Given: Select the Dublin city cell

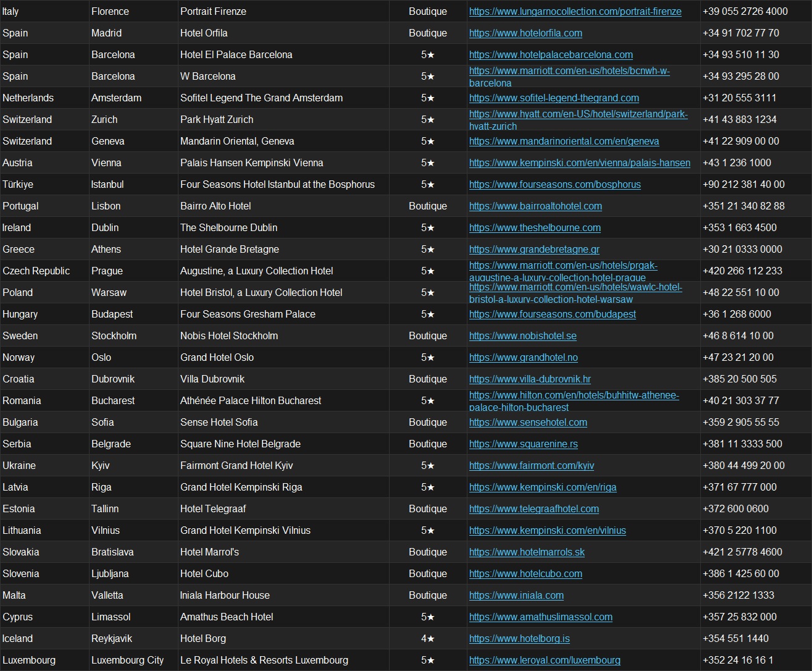Looking at the screenshot, I should 133,227.
